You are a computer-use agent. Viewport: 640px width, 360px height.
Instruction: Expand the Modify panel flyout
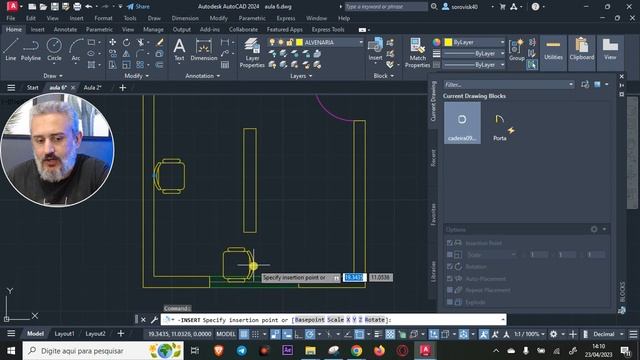[x=137, y=76]
